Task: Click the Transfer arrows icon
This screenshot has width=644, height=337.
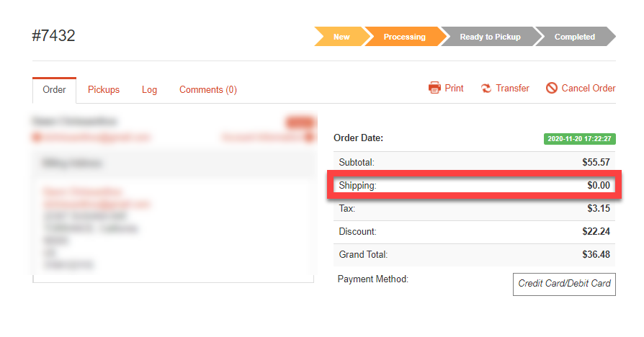Action: [x=486, y=89]
